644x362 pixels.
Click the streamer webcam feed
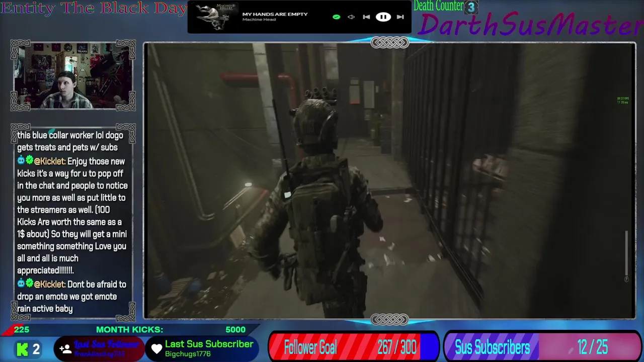click(73, 76)
